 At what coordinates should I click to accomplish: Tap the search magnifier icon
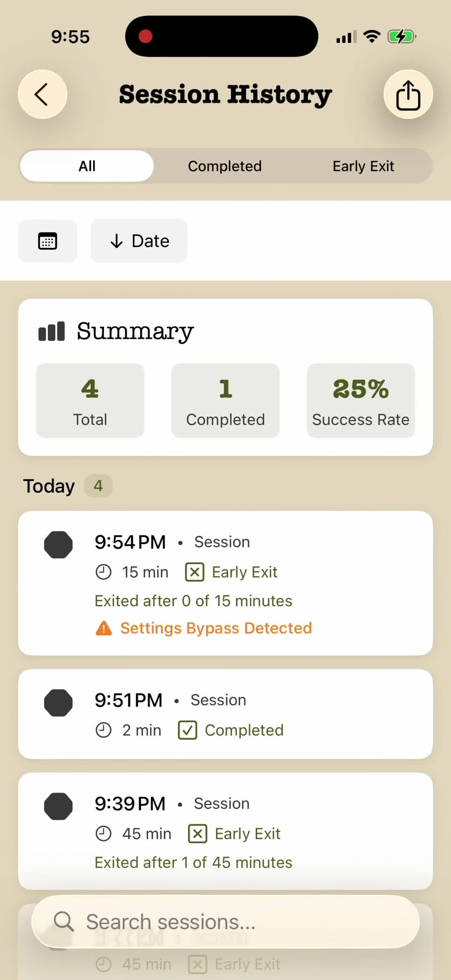point(64,922)
